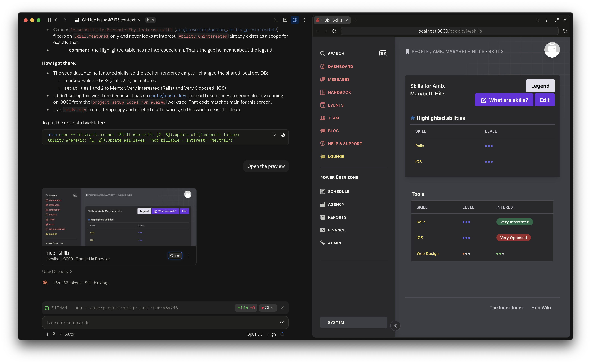591x364 pixels.
Task: Open the CI status dropdown
Action: 268,308
